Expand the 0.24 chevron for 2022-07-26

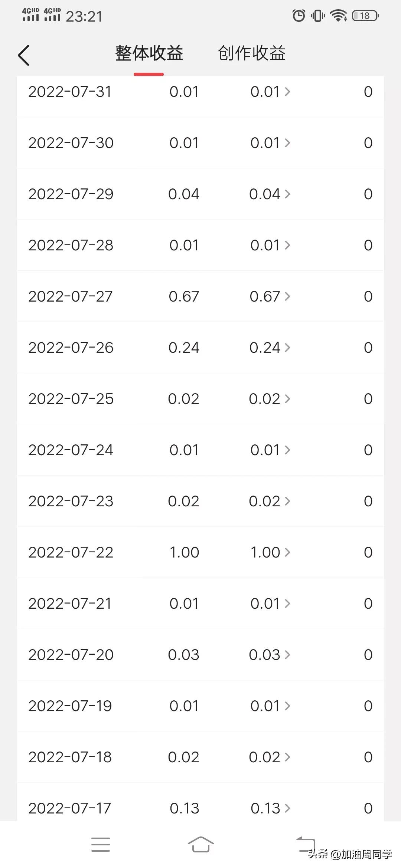click(287, 348)
